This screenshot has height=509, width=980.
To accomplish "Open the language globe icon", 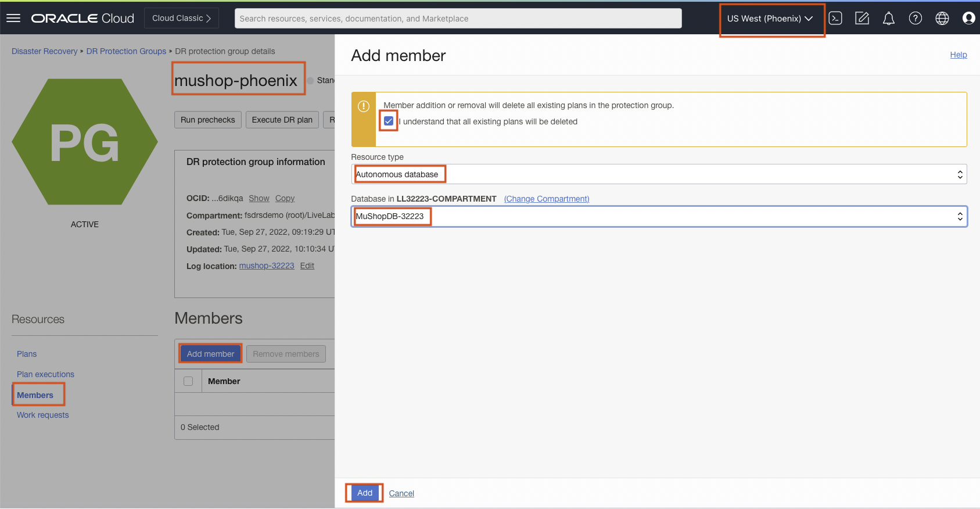I will [942, 19].
